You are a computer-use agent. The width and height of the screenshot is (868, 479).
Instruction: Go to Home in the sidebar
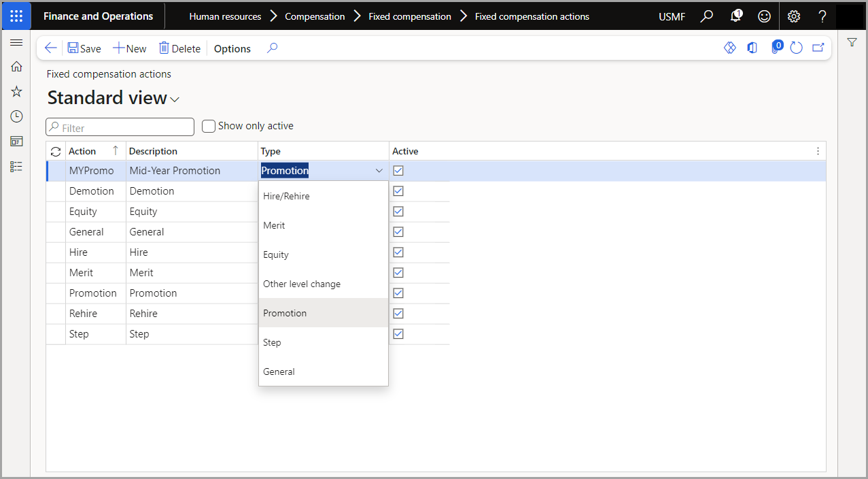(16, 67)
